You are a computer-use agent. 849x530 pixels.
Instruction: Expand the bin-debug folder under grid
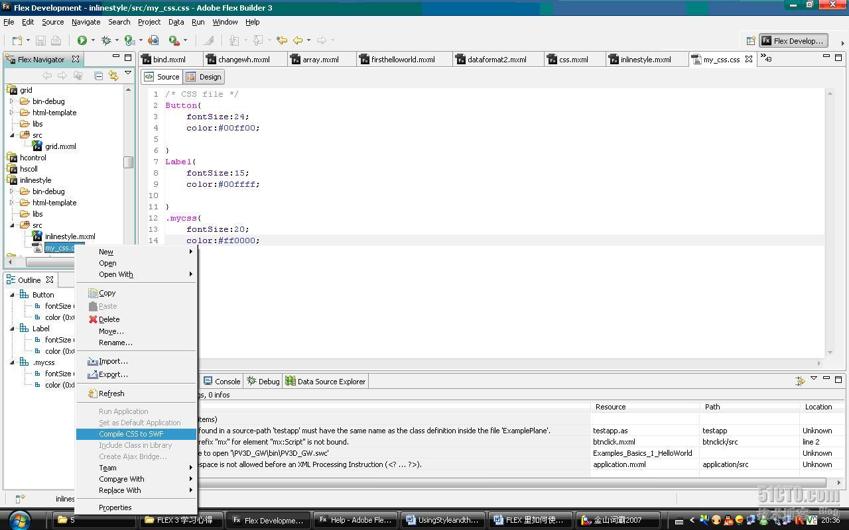13,101
